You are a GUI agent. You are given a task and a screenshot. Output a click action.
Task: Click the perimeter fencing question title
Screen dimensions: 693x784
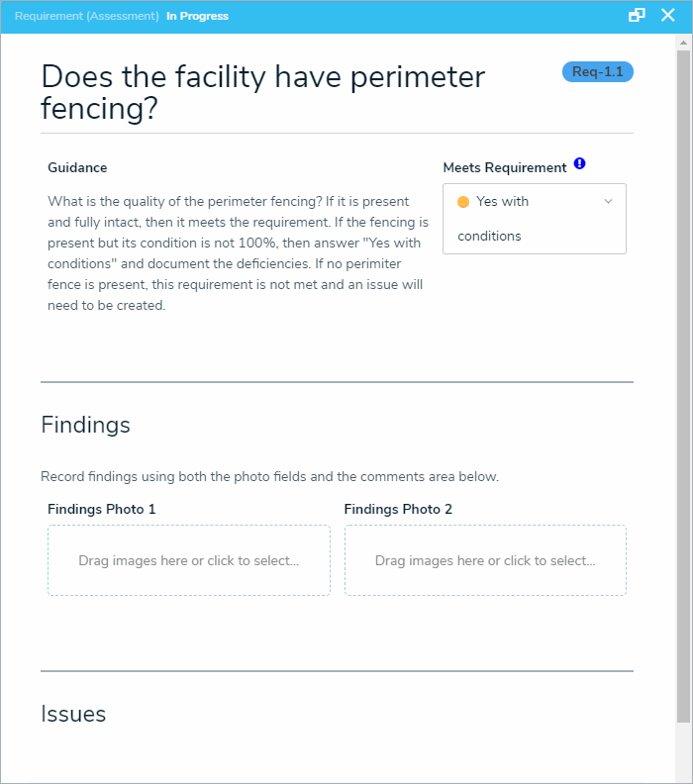262,93
